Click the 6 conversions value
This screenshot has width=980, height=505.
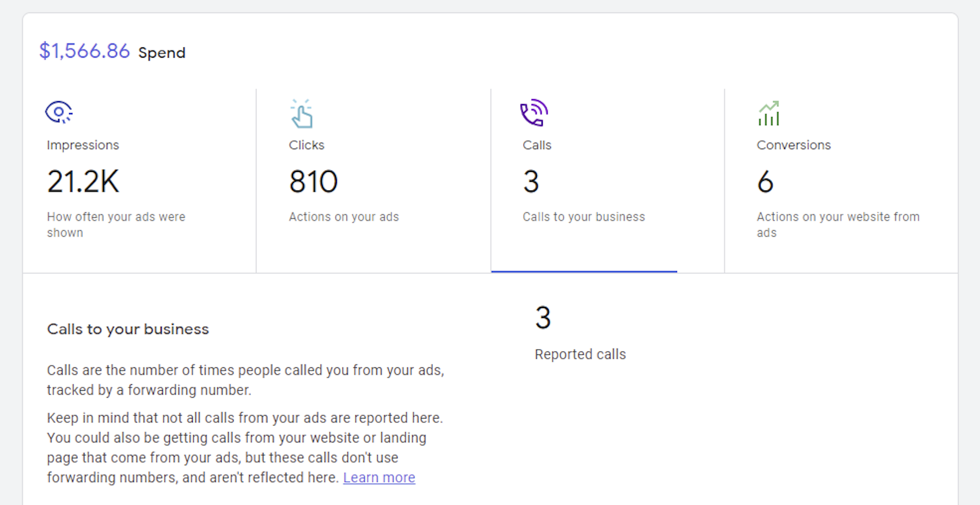[x=765, y=182]
